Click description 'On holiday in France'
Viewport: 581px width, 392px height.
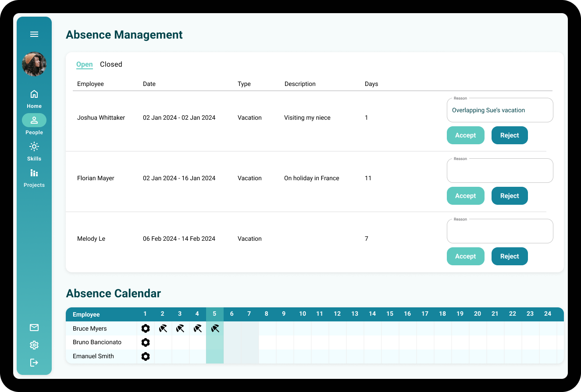click(x=312, y=178)
